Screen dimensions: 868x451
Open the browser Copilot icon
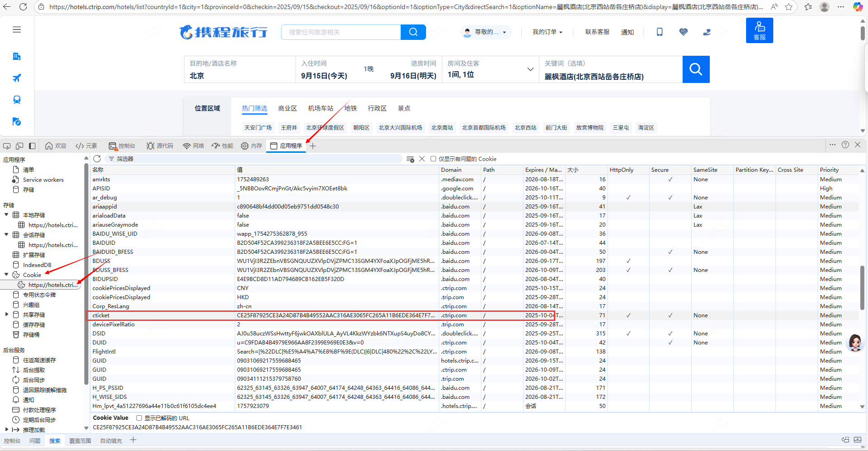858,7
